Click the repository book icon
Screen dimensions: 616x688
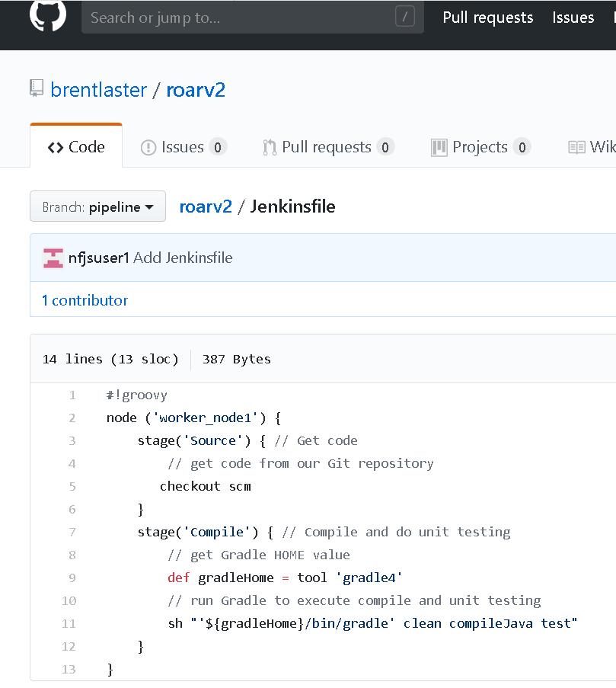pyautogui.click(x=37, y=89)
